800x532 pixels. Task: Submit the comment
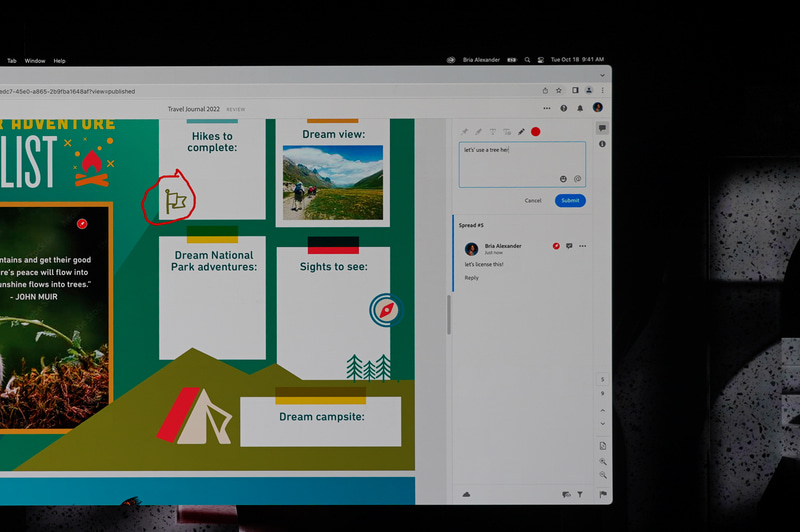coord(570,200)
